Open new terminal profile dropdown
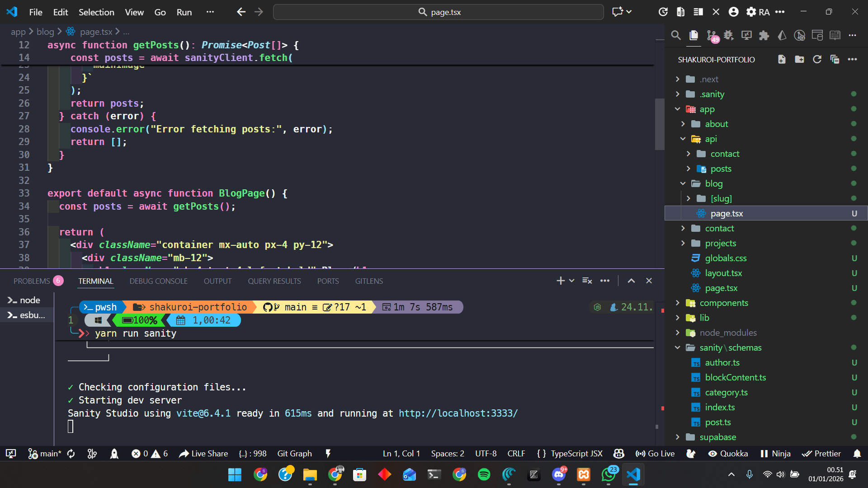The width and height of the screenshot is (868, 488). 572,281
